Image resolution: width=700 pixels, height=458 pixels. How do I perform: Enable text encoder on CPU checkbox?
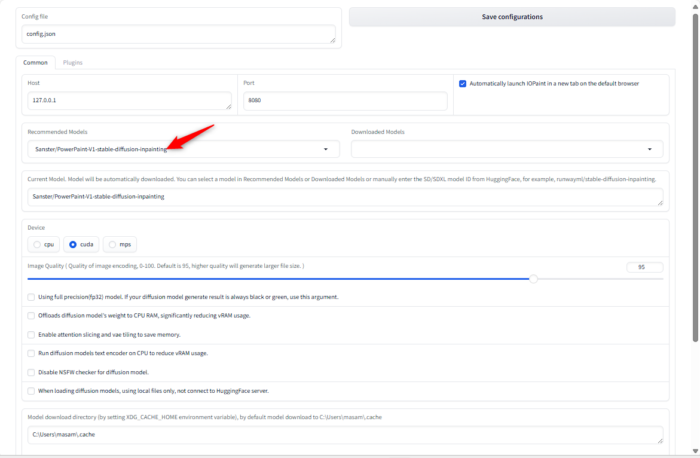31,353
